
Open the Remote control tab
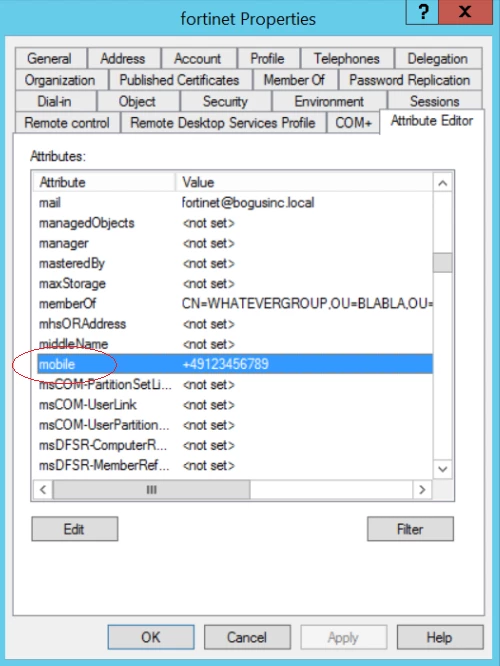[x=67, y=123]
